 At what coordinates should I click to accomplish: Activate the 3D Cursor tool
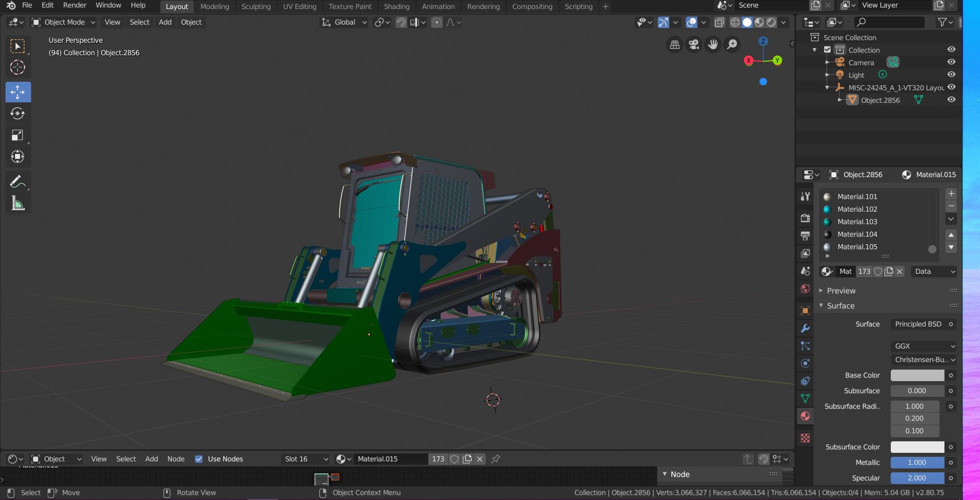[x=18, y=67]
